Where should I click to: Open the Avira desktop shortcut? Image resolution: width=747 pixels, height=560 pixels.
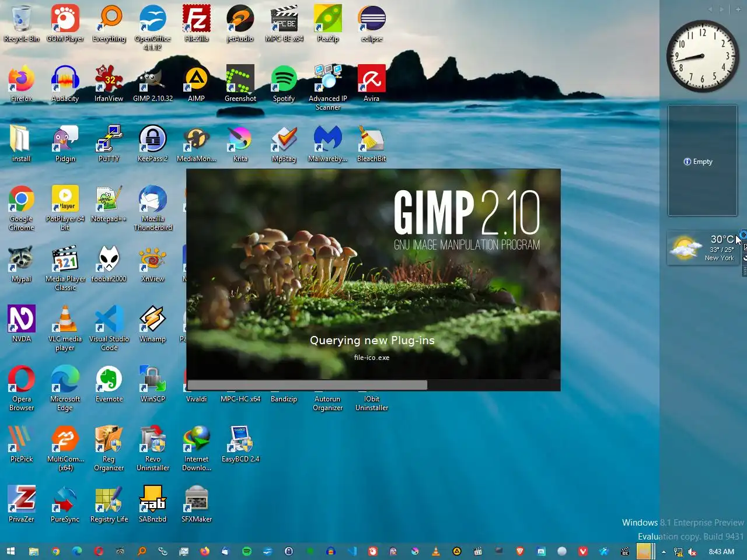pos(372,84)
